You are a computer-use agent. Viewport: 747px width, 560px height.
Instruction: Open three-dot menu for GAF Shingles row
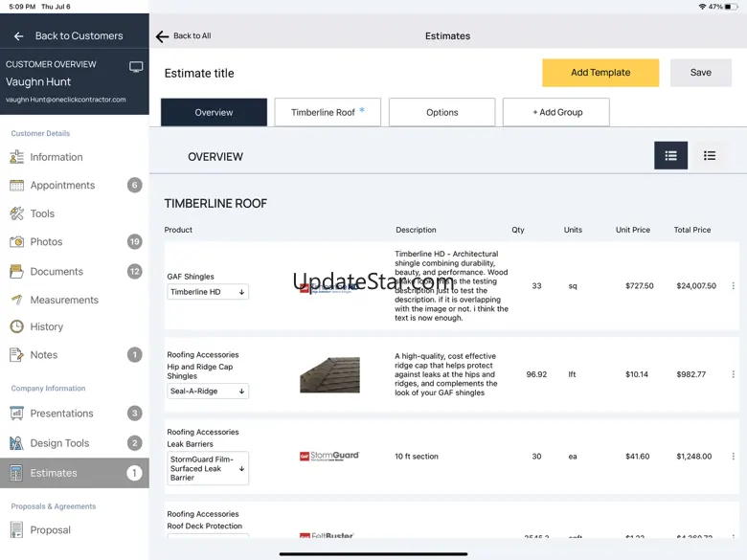(x=734, y=286)
